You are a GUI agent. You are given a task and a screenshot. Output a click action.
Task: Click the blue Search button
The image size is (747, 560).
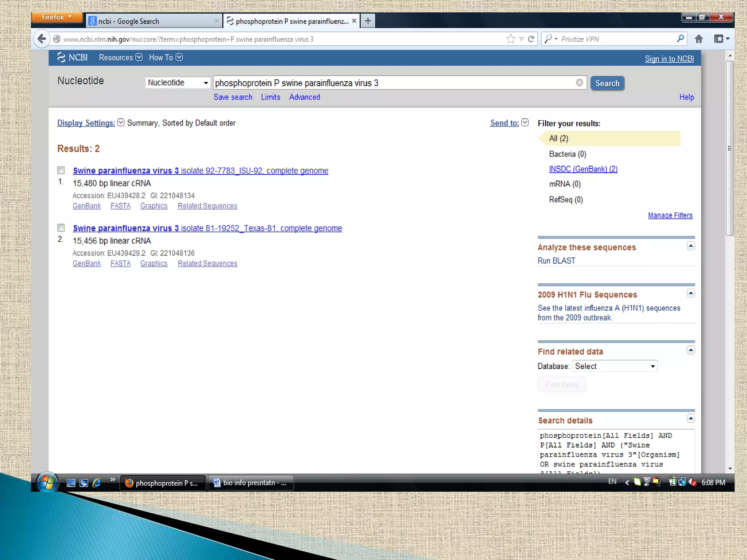(607, 83)
